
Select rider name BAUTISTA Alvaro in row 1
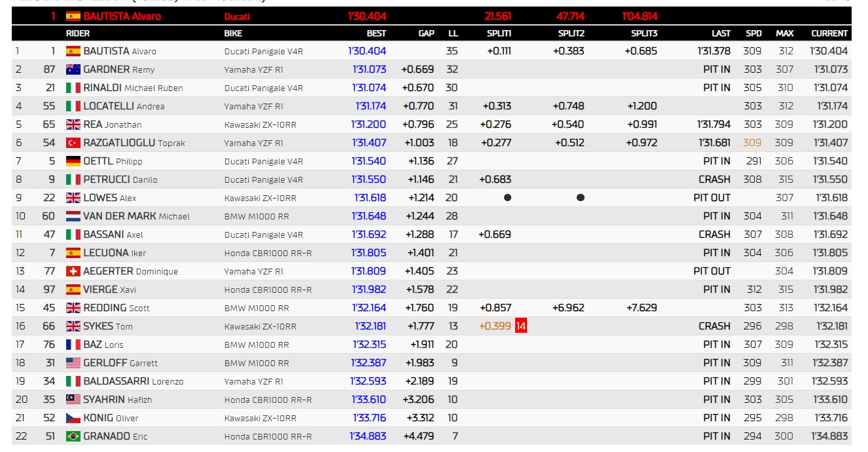[x=120, y=51]
